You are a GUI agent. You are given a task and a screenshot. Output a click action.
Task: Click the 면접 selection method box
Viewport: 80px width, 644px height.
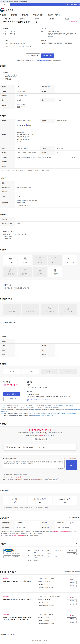click(x=31, y=372)
